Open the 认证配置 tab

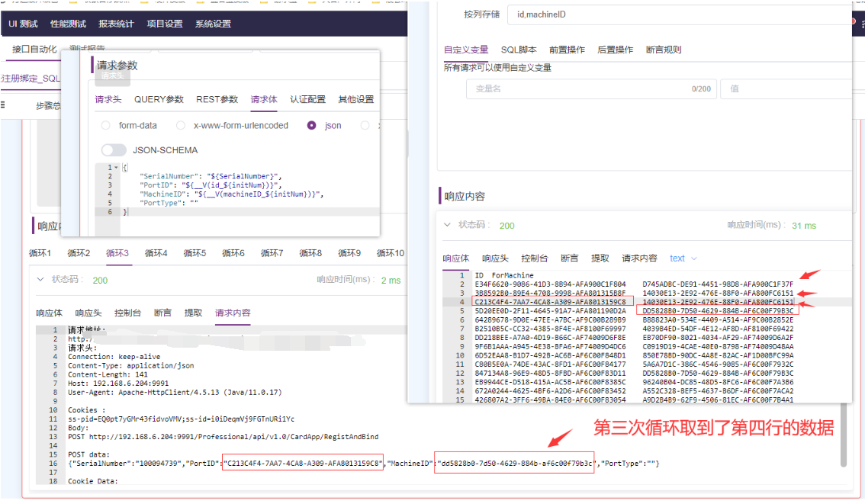click(x=307, y=101)
